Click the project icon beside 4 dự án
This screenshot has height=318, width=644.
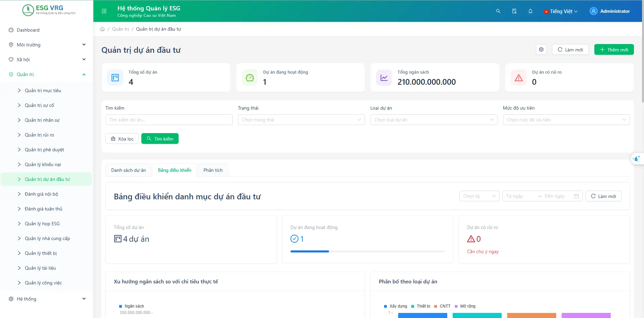click(x=118, y=239)
